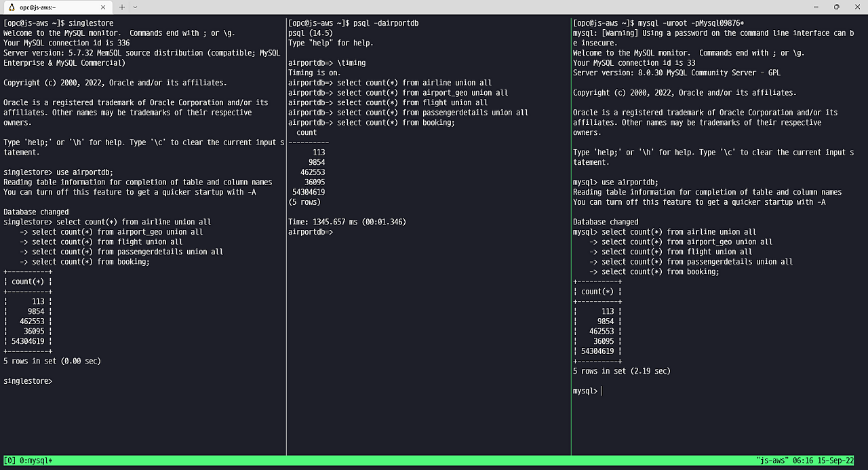Click value 36095 in psql result

pyautogui.click(x=315, y=182)
